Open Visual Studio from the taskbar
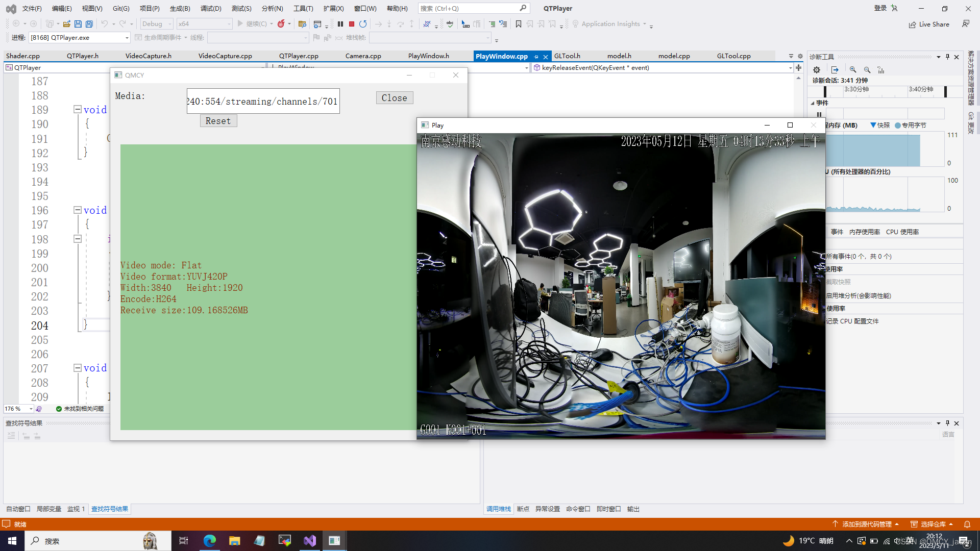Viewport: 980px width, 551px height. (310, 541)
